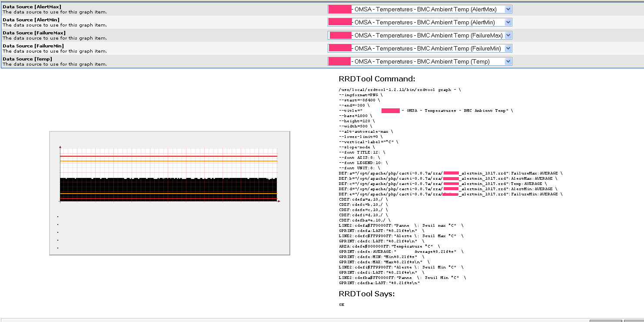
Task: Click the '--font AXIS:8:' line
Action: click(359, 158)
